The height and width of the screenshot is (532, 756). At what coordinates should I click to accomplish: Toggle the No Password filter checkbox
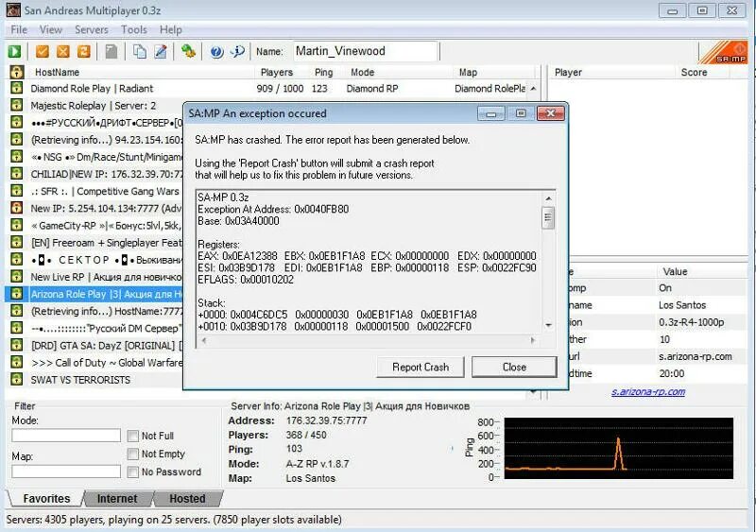(x=133, y=472)
